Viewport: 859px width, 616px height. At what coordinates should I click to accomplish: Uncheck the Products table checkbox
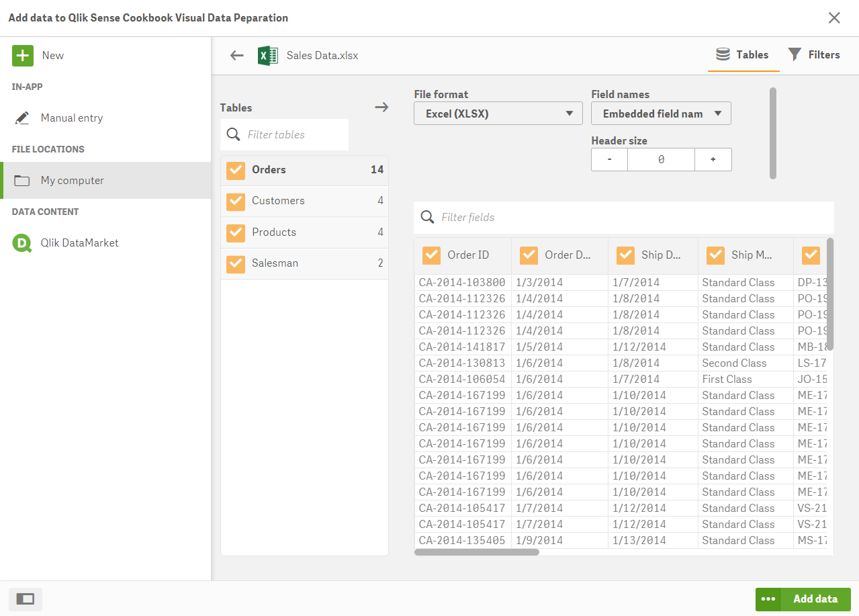236,232
